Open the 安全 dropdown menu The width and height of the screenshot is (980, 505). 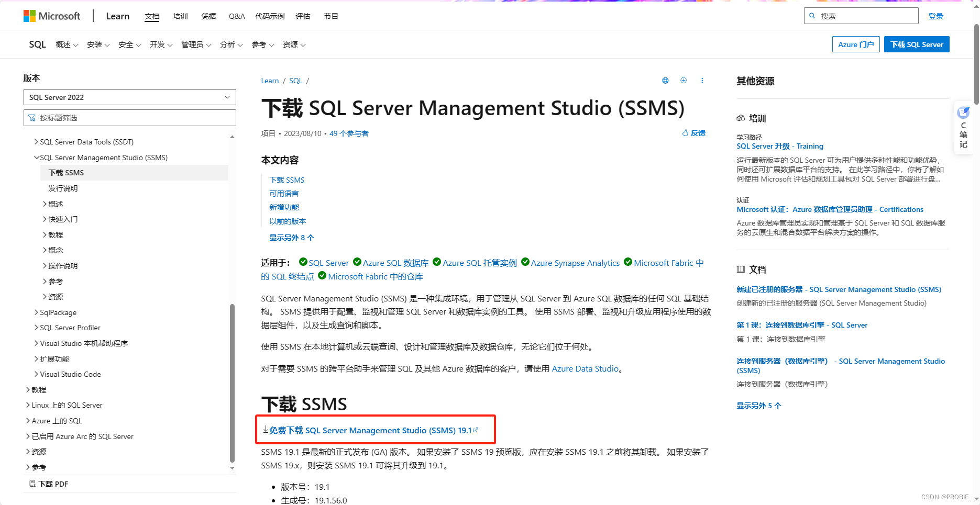pyautogui.click(x=130, y=44)
